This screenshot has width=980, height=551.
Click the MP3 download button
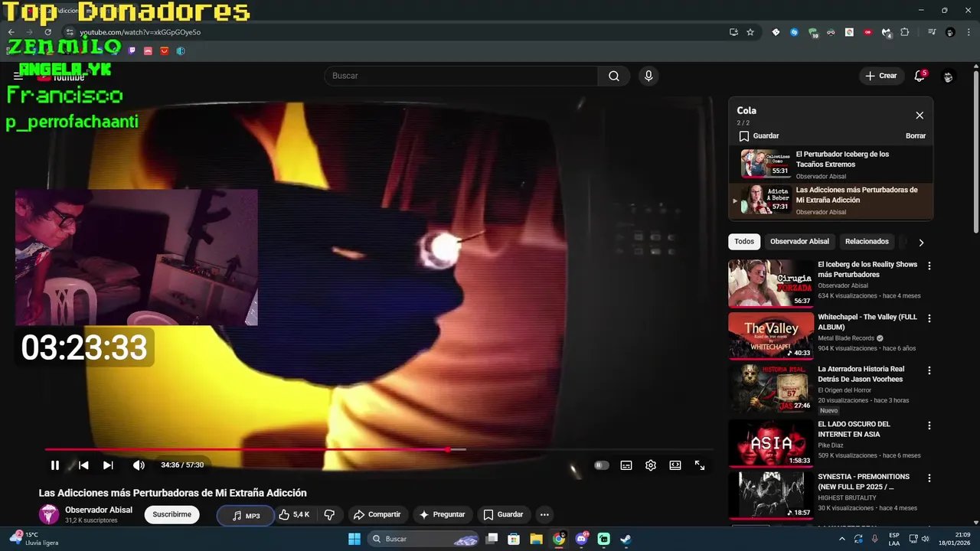(x=246, y=515)
